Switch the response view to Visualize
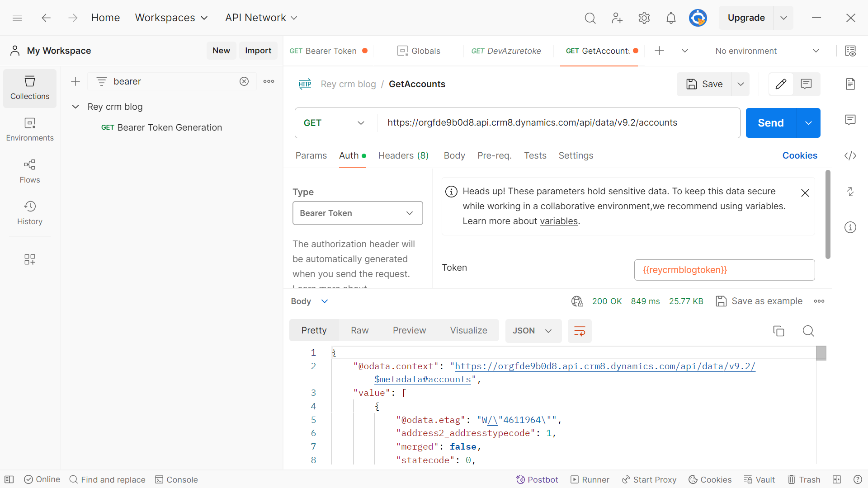This screenshot has width=868, height=488. (468, 330)
